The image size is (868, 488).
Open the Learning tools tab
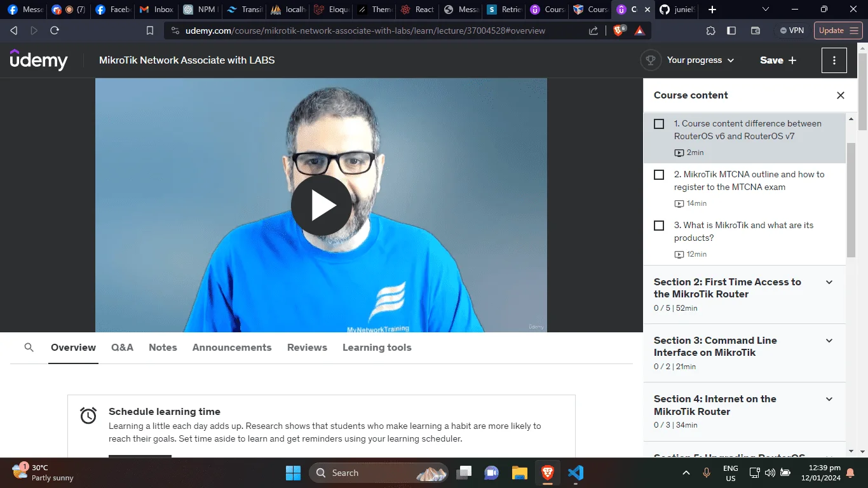coord(377,348)
